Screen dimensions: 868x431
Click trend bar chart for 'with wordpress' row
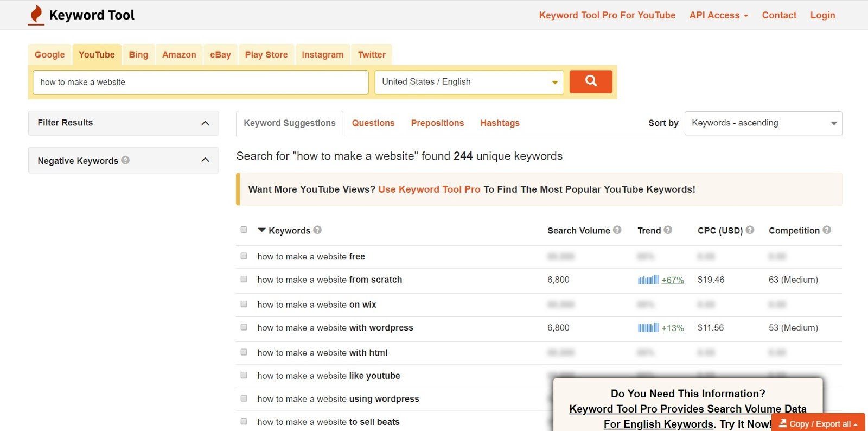(648, 327)
